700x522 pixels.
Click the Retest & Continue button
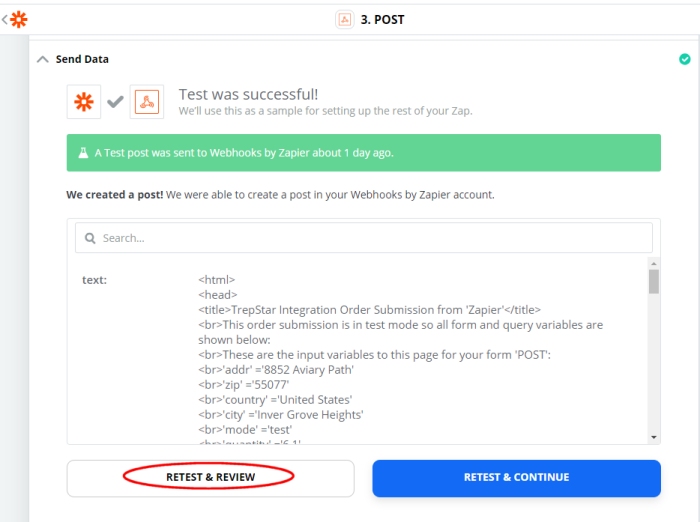point(517,478)
